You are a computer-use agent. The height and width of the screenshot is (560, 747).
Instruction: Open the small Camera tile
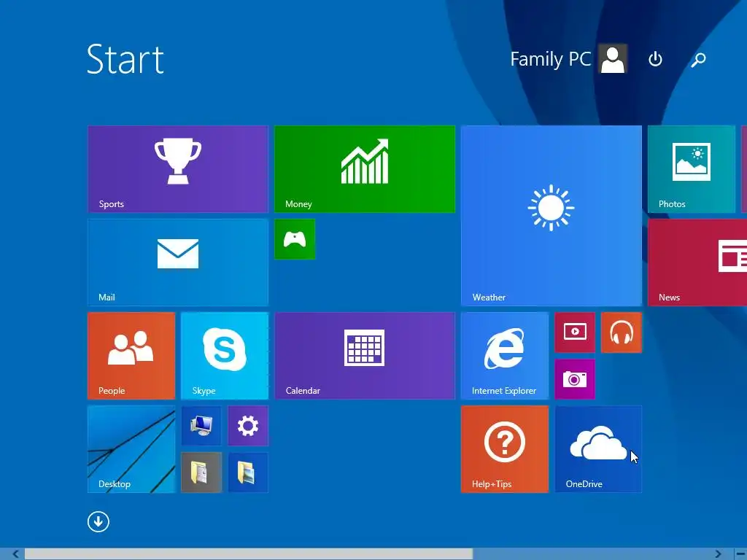[575, 379]
